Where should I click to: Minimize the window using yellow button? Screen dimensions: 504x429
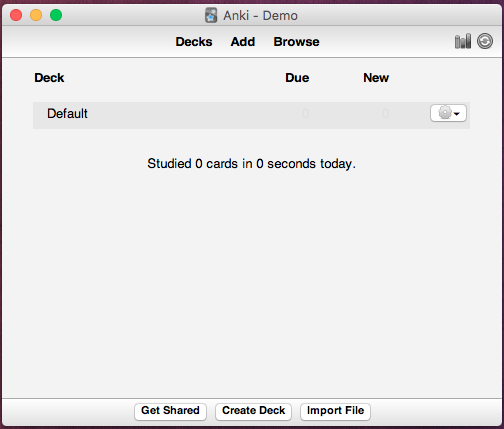36,15
